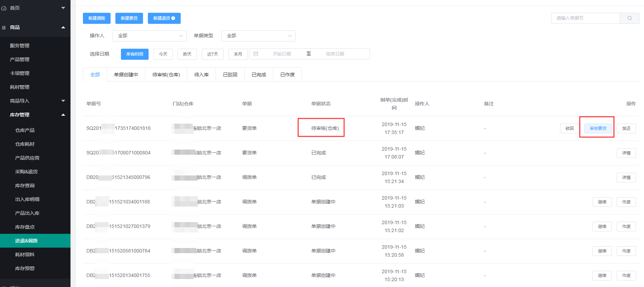This screenshot has width=644, height=287.
Task: Click the 开始日期 field
Action: point(282,54)
